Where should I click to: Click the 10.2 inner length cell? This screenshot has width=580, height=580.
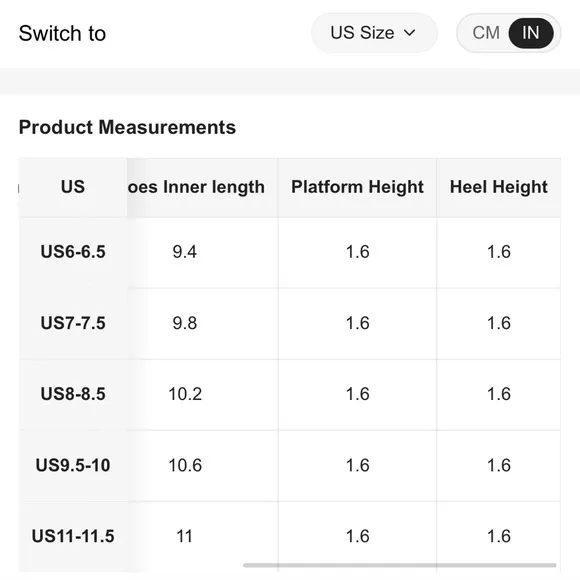[185, 394]
